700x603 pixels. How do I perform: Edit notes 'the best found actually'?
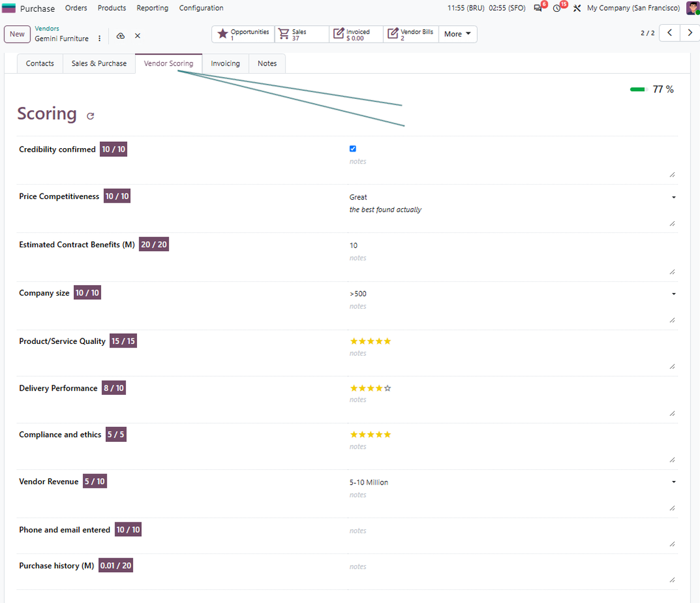pyautogui.click(x=512, y=215)
